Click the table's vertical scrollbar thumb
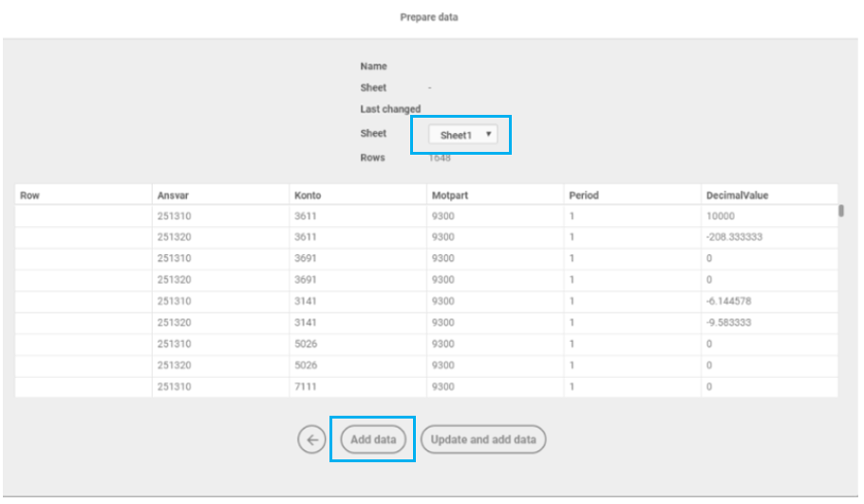Image resolution: width=864 pixels, height=504 pixels. pos(841,211)
